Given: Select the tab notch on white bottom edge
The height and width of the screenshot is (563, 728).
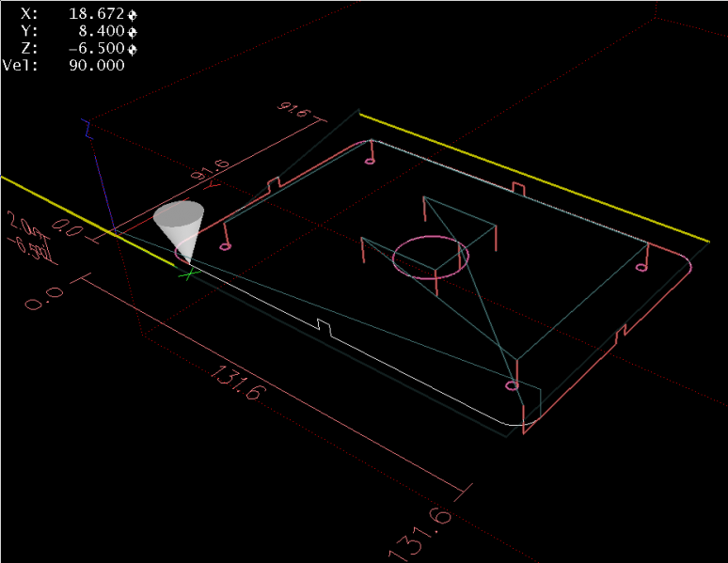Looking at the screenshot, I should (324, 326).
